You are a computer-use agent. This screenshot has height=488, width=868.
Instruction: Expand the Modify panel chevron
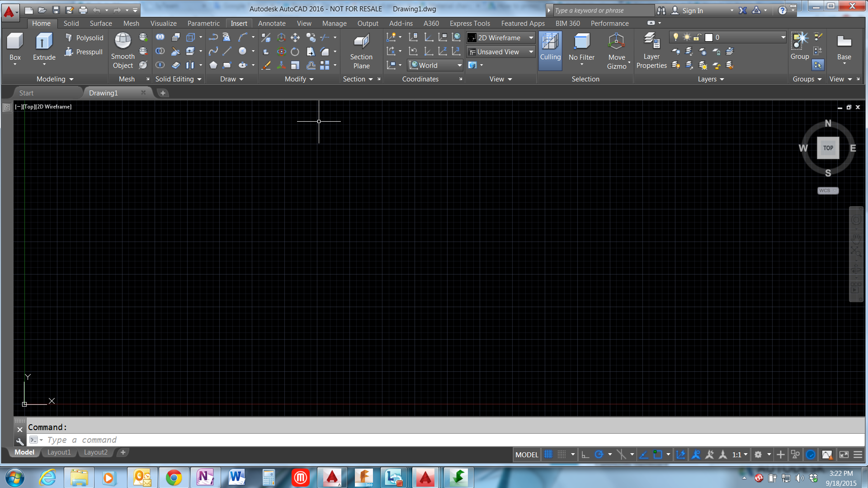pos(311,79)
